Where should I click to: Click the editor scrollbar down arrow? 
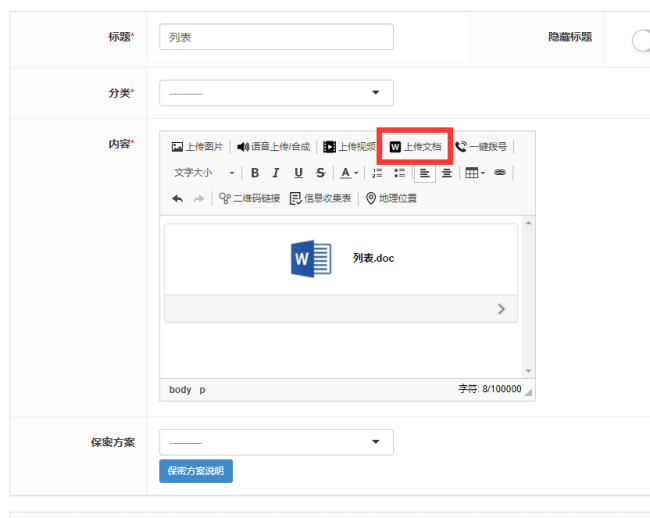click(x=529, y=371)
